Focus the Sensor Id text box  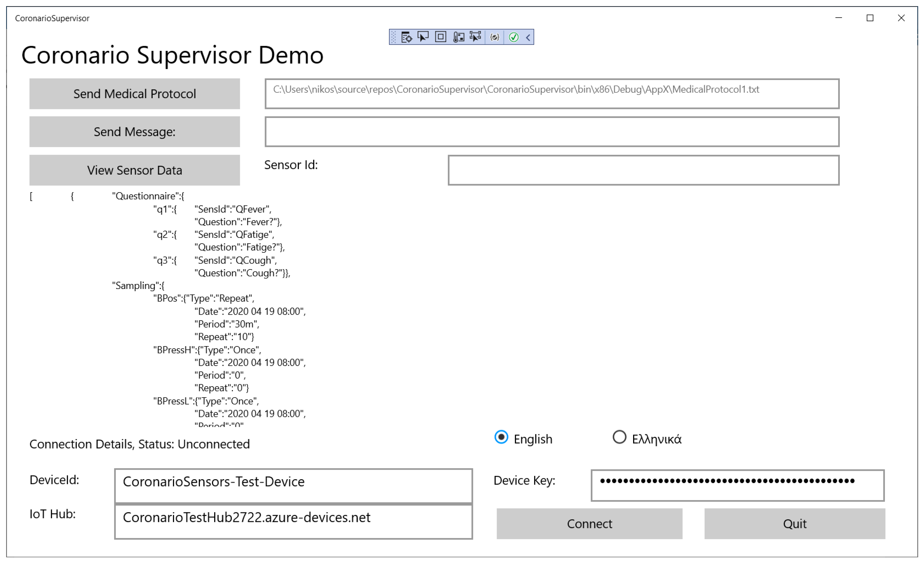point(643,170)
